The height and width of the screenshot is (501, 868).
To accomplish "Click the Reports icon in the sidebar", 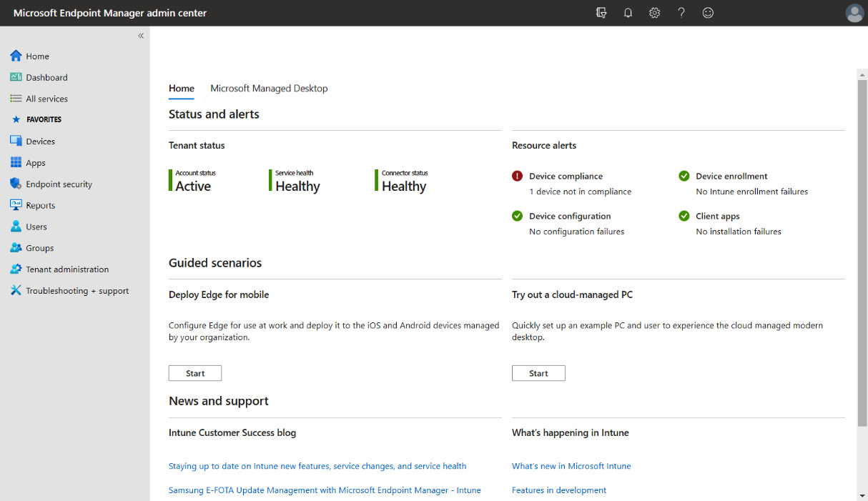I will tap(16, 205).
